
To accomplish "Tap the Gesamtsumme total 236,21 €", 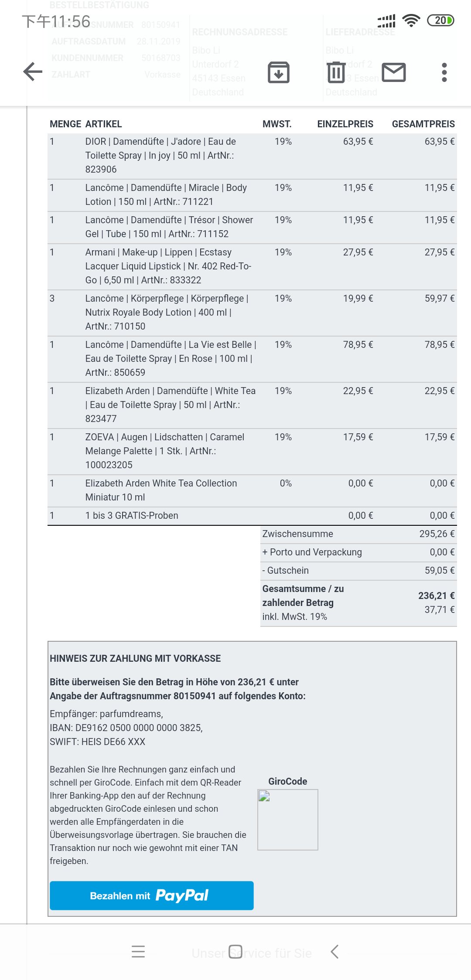I will point(437,595).
